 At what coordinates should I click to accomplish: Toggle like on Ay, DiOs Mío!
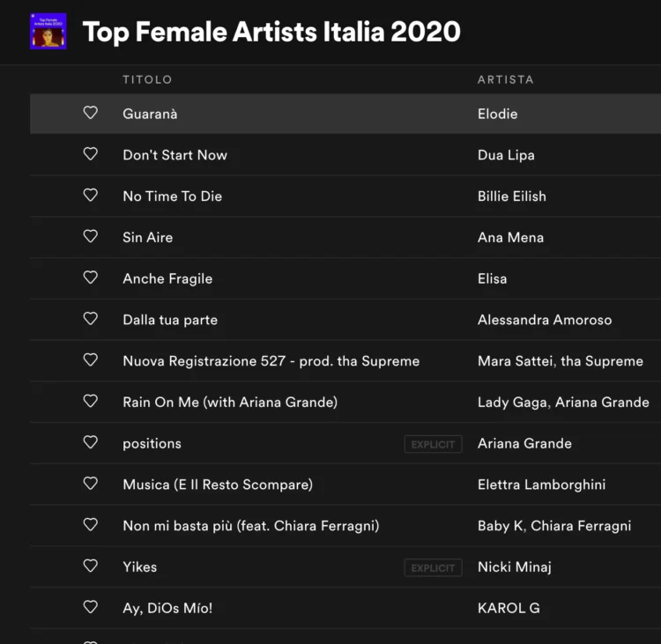[90, 607]
